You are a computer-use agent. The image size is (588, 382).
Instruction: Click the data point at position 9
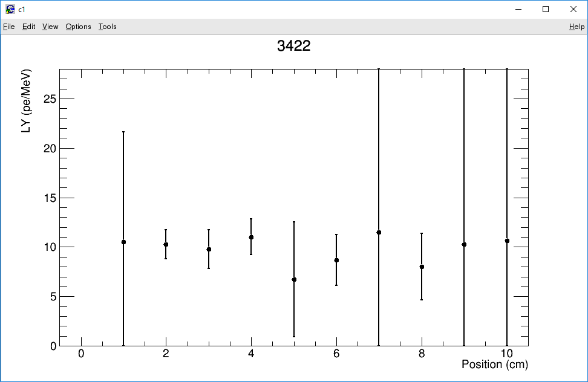point(464,245)
